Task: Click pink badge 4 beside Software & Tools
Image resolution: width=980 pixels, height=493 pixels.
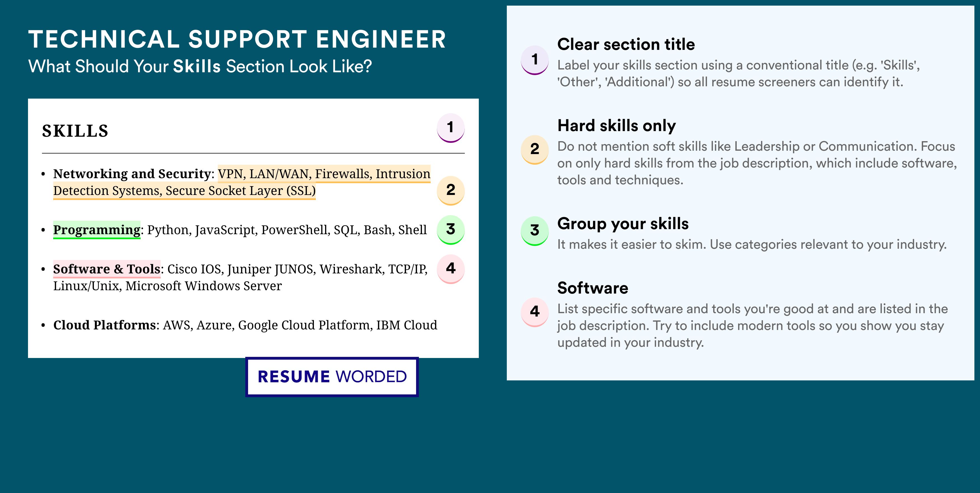Action: [x=451, y=269]
